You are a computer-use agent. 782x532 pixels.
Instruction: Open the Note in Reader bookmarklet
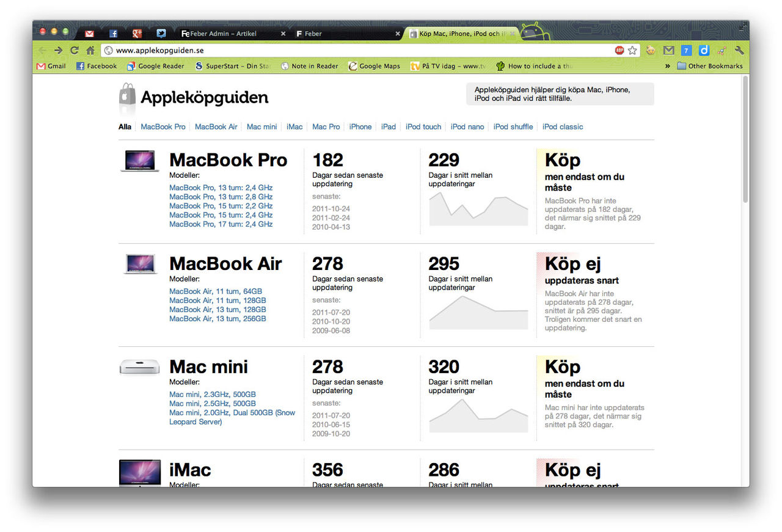click(309, 66)
